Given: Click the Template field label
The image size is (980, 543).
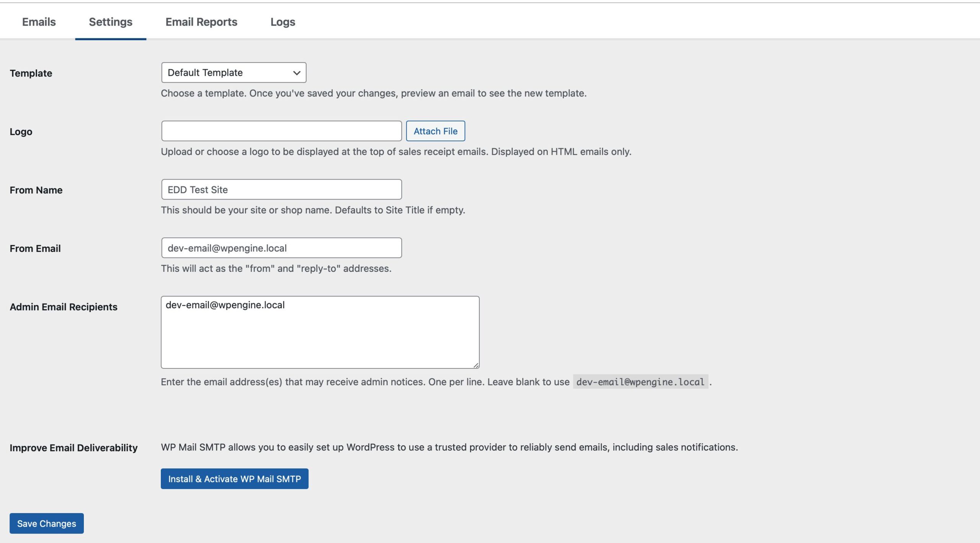Looking at the screenshot, I should (x=31, y=73).
